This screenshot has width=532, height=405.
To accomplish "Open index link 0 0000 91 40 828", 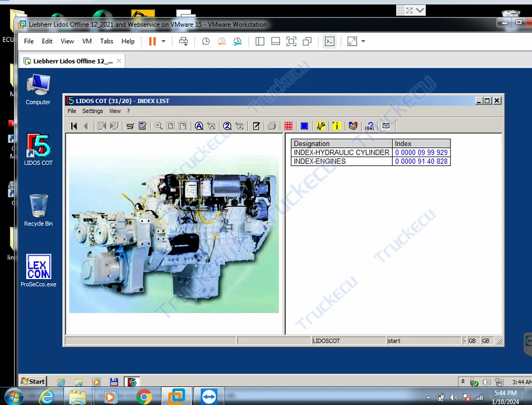I will tap(421, 161).
